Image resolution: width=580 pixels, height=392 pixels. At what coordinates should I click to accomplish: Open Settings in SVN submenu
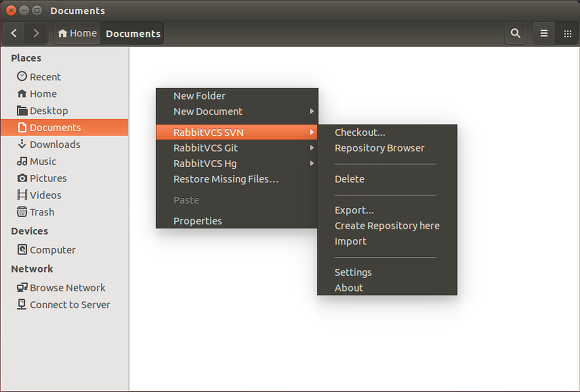tap(387, 272)
